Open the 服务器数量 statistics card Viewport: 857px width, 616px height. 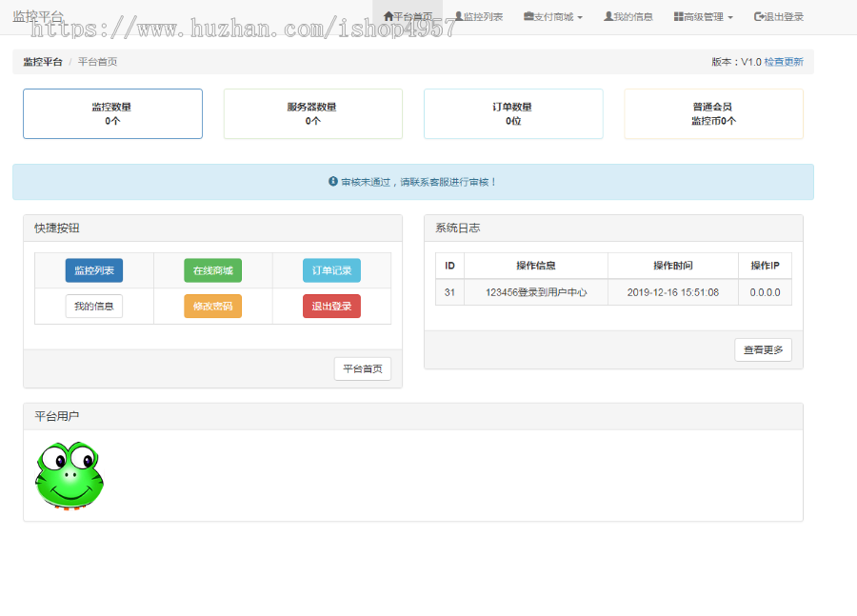point(312,113)
